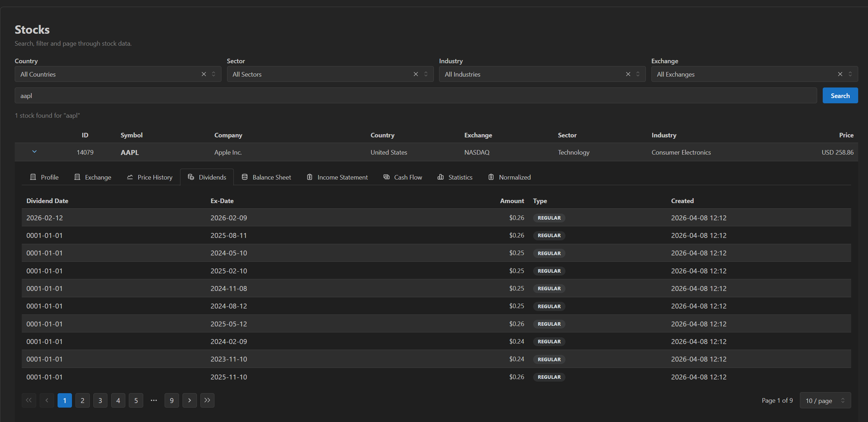Focus the search field containing aapl
The height and width of the screenshot is (422, 868).
[416, 96]
